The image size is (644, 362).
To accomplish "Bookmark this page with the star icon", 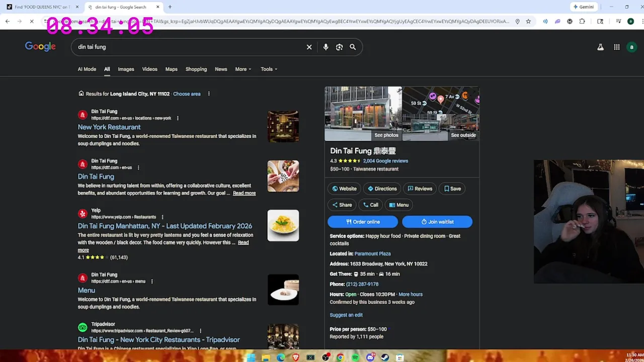I will click(x=528, y=21).
